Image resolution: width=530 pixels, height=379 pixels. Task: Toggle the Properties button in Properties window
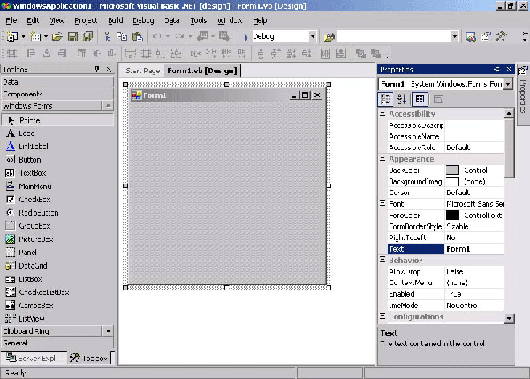(420, 99)
